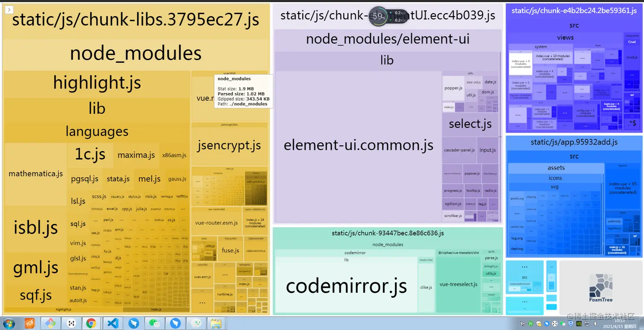Open the Windows Start menu
The image size is (644, 330).
(x=9, y=324)
